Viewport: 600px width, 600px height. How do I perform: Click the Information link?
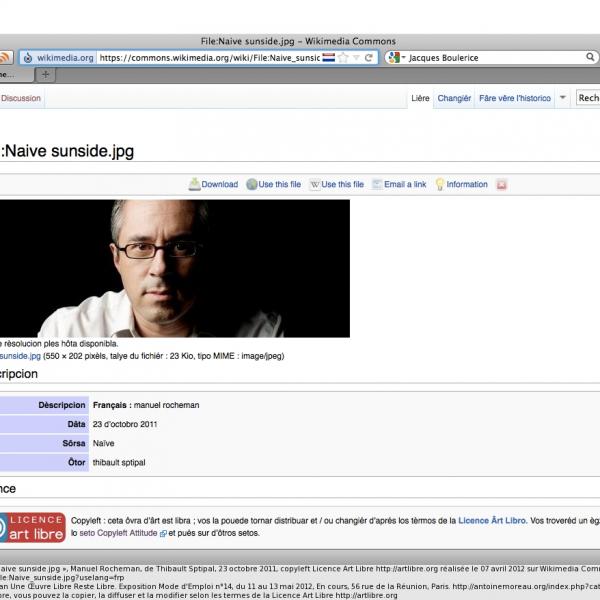tap(467, 184)
